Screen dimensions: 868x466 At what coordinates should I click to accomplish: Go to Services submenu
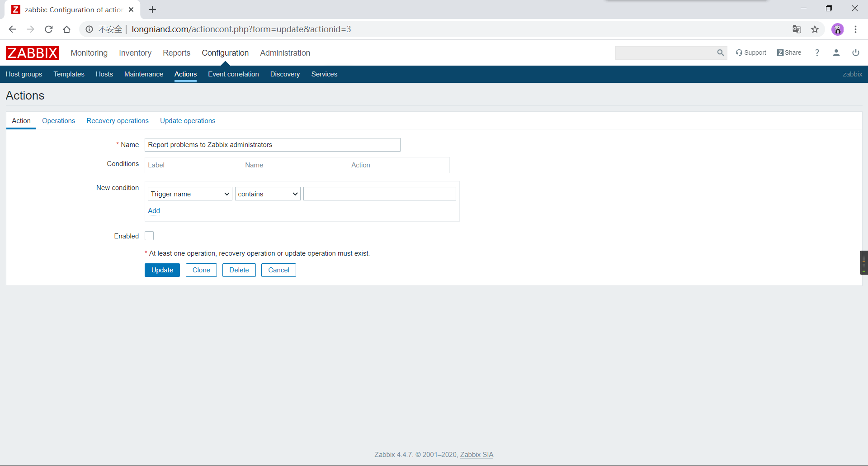pyautogui.click(x=324, y=74)
